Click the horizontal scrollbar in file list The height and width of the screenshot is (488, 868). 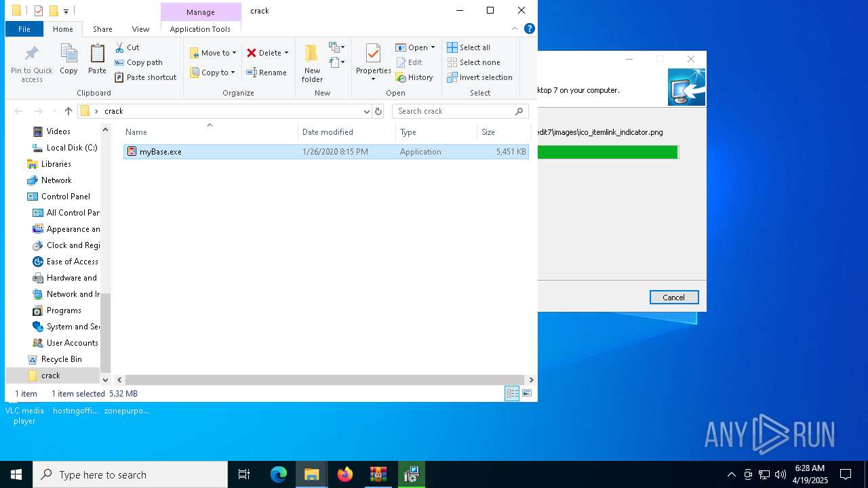(x=325, y=380)
